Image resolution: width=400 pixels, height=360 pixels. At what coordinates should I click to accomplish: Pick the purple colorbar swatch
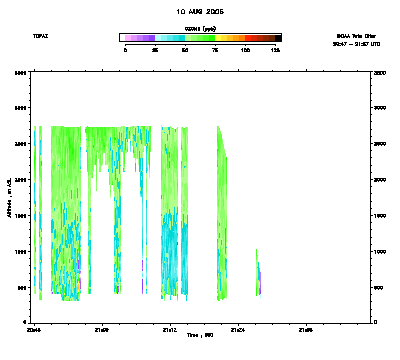[152, 38]
